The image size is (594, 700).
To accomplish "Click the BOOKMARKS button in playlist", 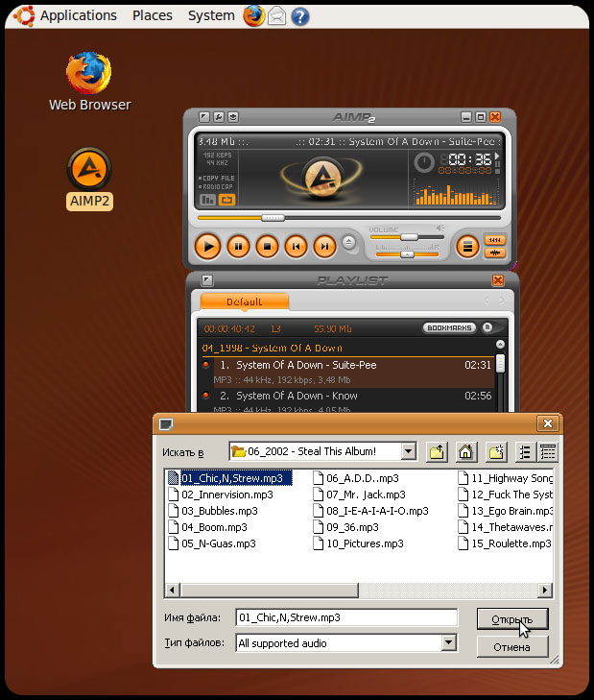I will pos(449,327).
